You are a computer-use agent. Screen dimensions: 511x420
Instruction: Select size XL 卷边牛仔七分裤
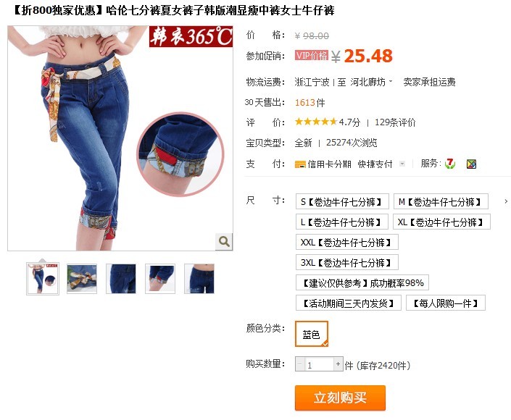(x=441, y=222)
